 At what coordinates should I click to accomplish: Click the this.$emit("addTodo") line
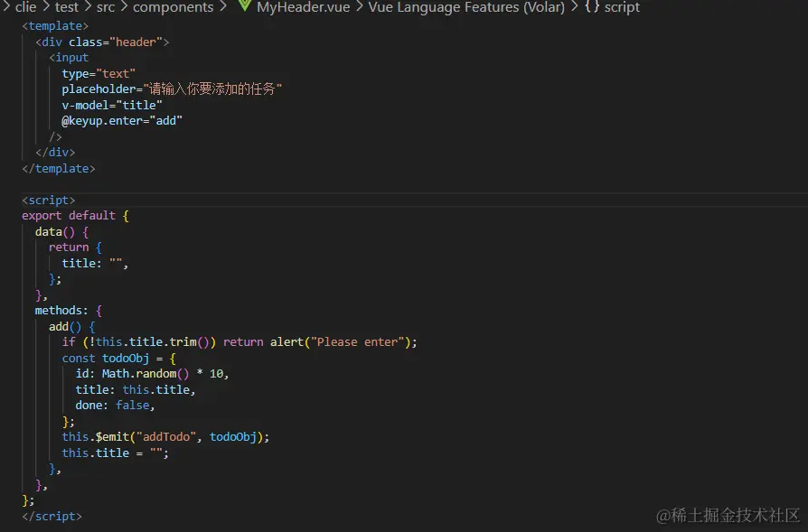pos(165,437)
